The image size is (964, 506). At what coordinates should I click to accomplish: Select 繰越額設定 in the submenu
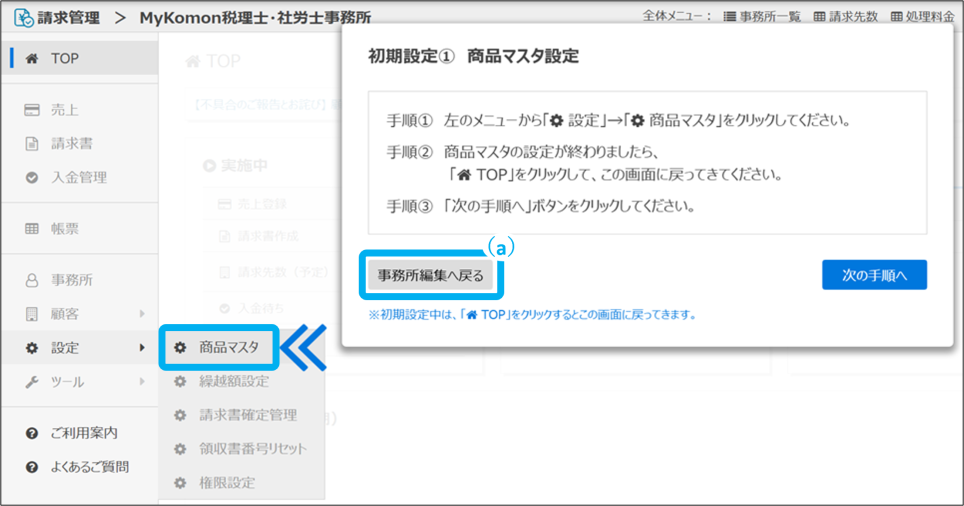pyautogui.click(x=233, y=381)
